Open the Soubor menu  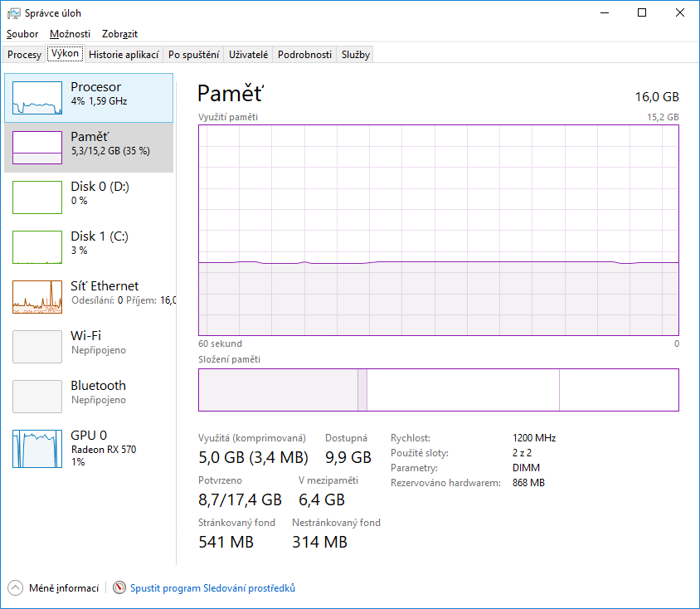click(22, 34)
